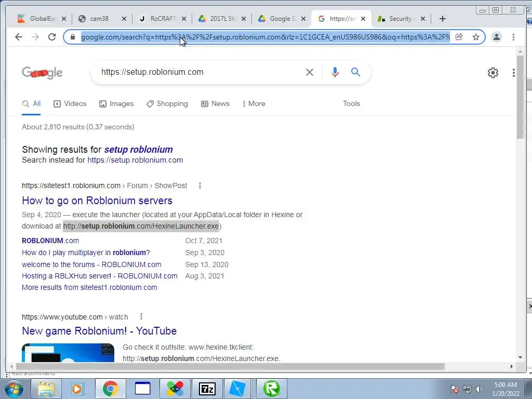Open search Tools options
This screenshot has width=532, height=399.
click(352, 104)
